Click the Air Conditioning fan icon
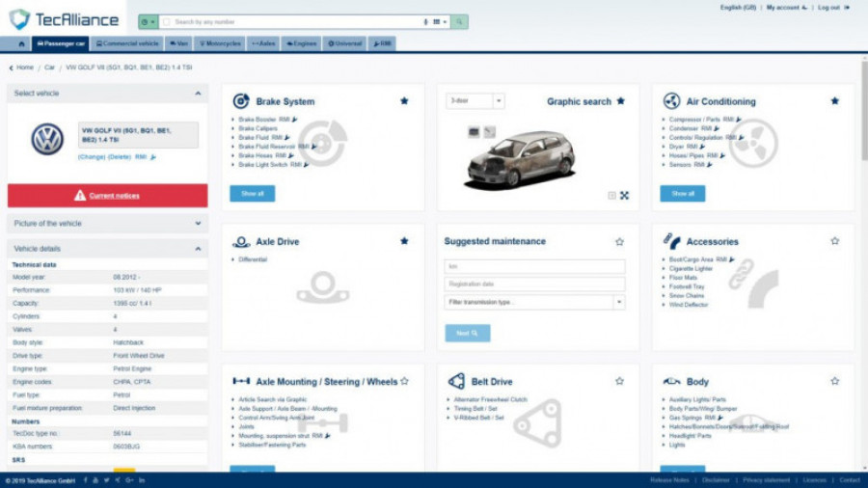This screenshot has height=488, width=868. click(x=671, y=101)
